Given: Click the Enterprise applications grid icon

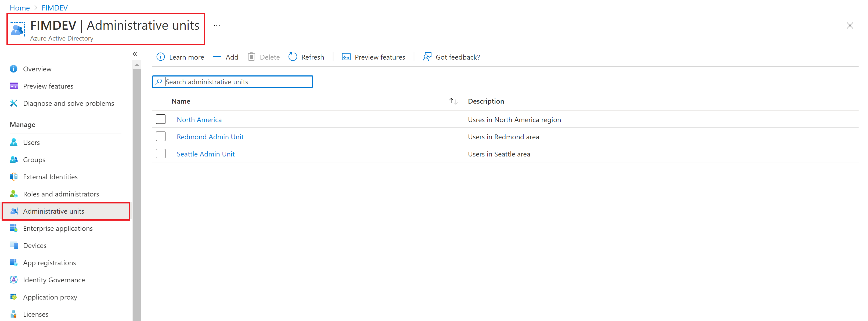Looking at the screenshot, I should point(13,228).
